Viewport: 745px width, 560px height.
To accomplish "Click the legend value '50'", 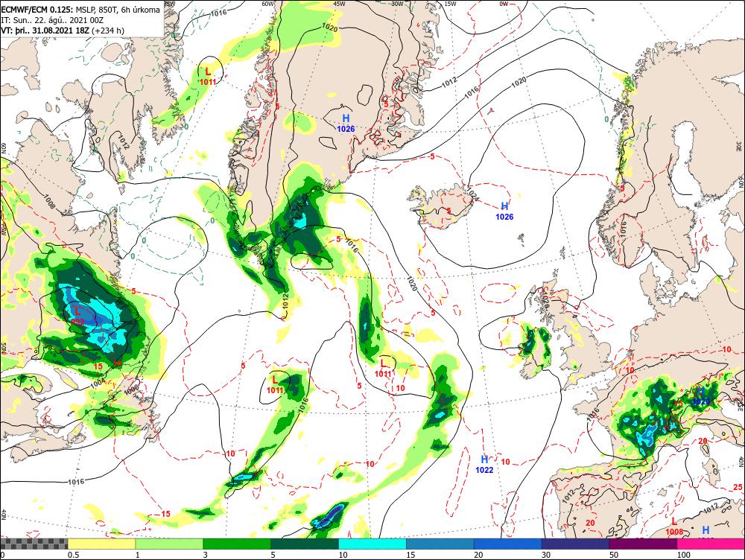I will pyautogui.click(x=614, y=555).
